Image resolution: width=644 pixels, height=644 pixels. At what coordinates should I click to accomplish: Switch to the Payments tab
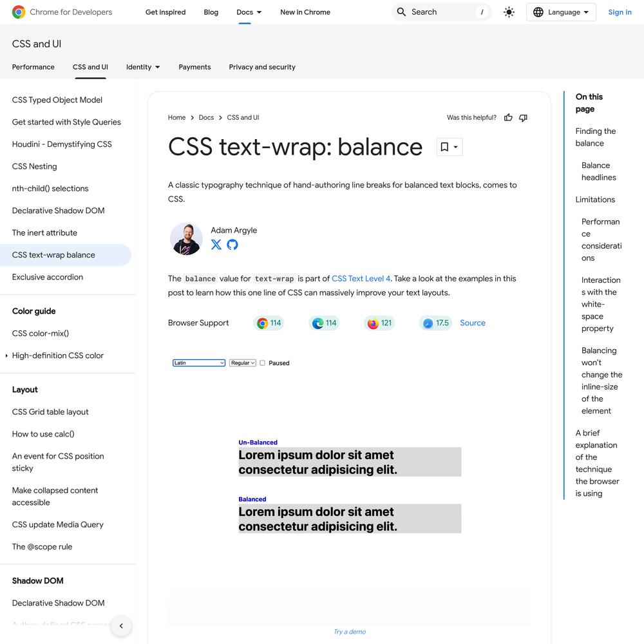194,67
